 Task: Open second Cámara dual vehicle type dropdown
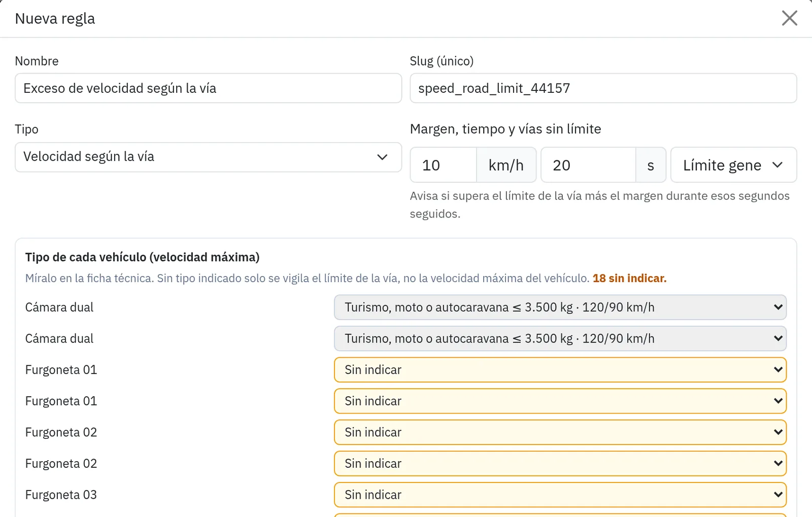coord(560,338)
